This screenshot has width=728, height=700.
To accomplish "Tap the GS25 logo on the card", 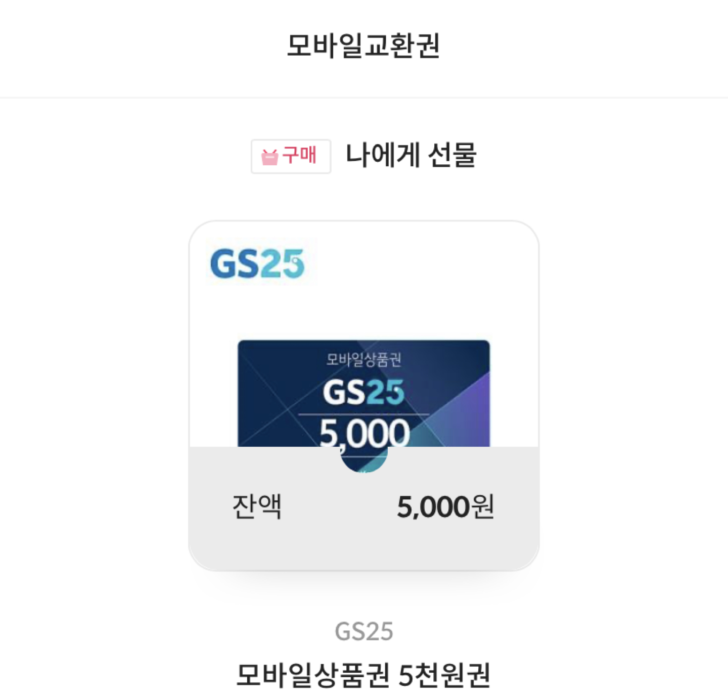I will pyautogui.click(x=257, y=263).
